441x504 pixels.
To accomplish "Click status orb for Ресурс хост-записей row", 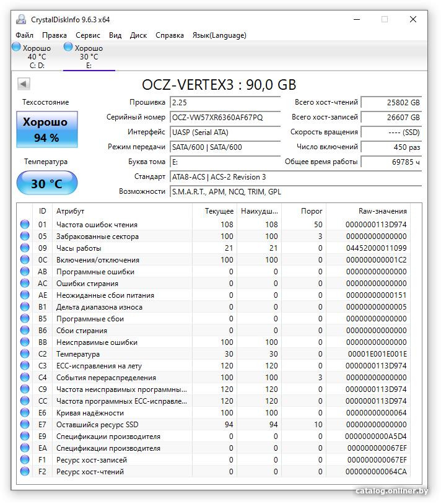I will [25, 459].
